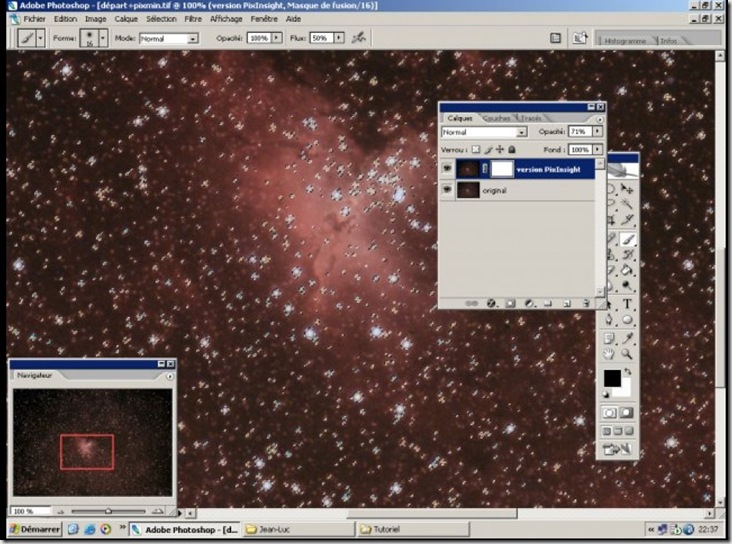Select the Burn tool

(x=627, y=286)
